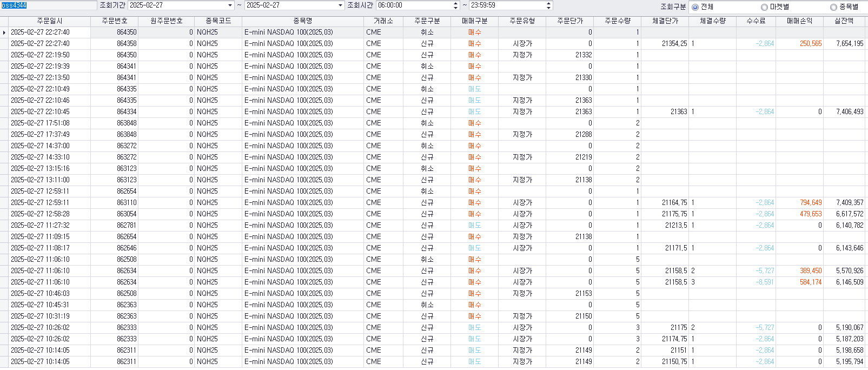The width and height of the screenshot is (868, 370).
Task: Click the 체결단가 column header
Action: coord(665,21)
